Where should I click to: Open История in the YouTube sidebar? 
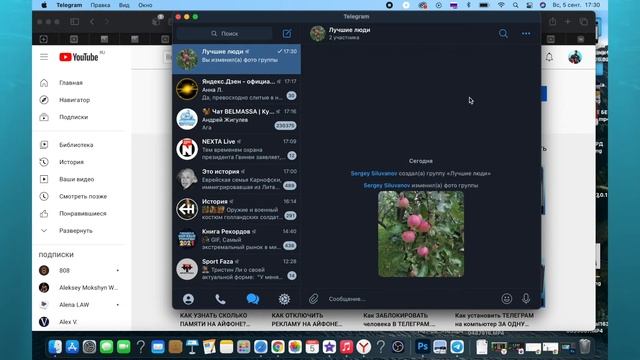(x=71, y=162)
